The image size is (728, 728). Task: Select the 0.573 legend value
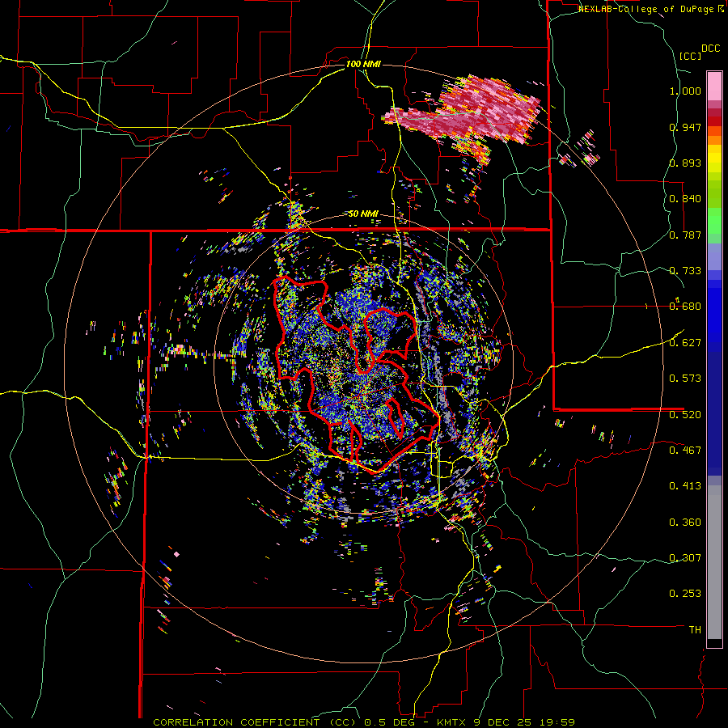pos(685,379)
